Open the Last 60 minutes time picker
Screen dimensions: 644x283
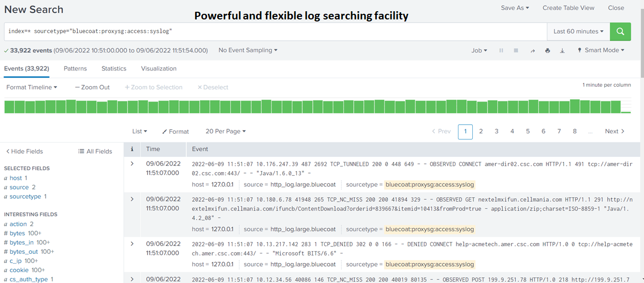578,31
